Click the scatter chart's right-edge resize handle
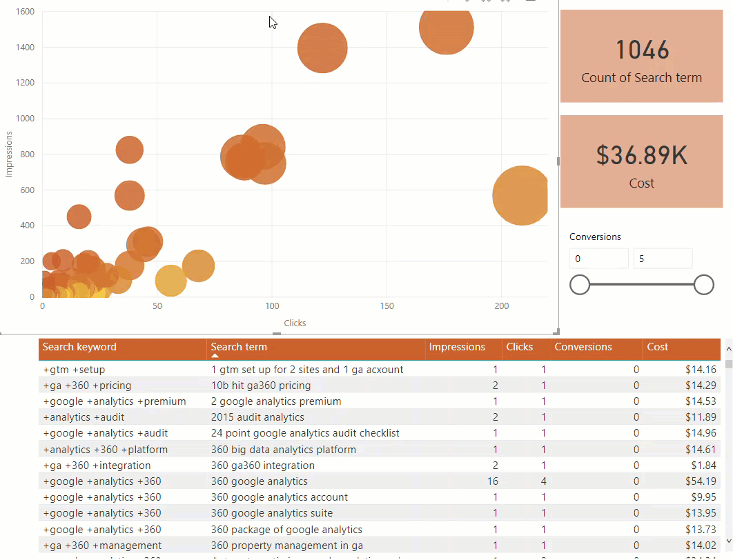 click(x=558, y=161)
